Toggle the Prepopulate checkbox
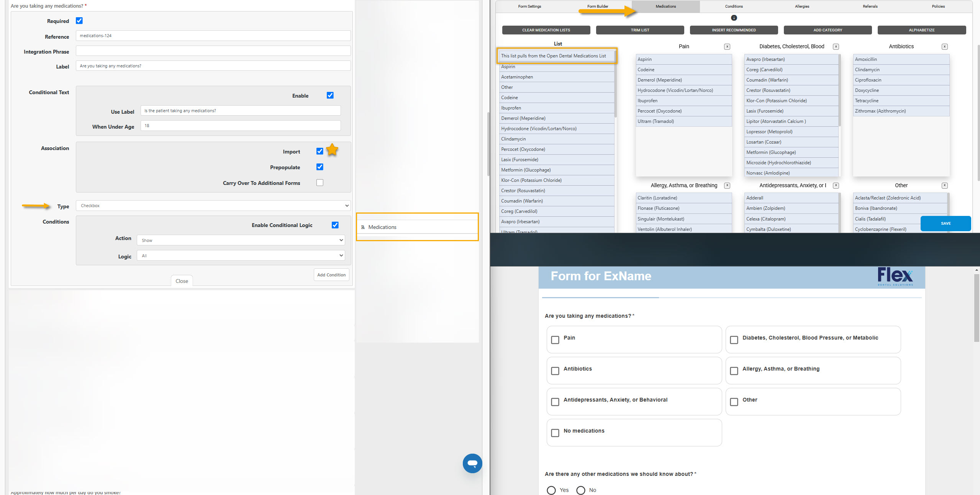 coord(320,167)
